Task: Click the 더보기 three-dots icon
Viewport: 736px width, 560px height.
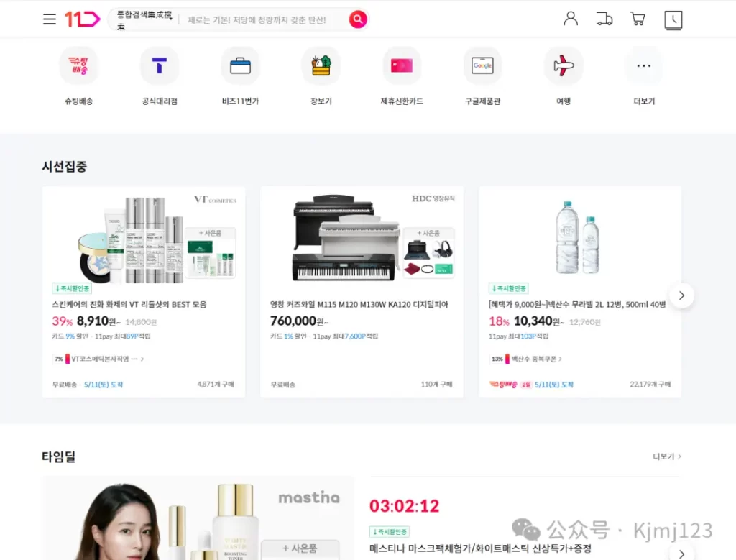Action: 644,65
